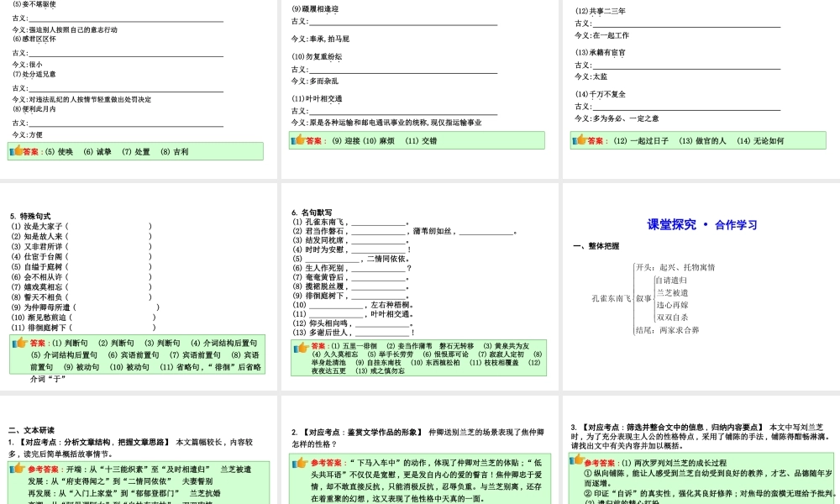The image size is (840, 504).
Task: Click the thumbs-up icon beside answer (12) 一起过日子
Action: click(580, 139)
